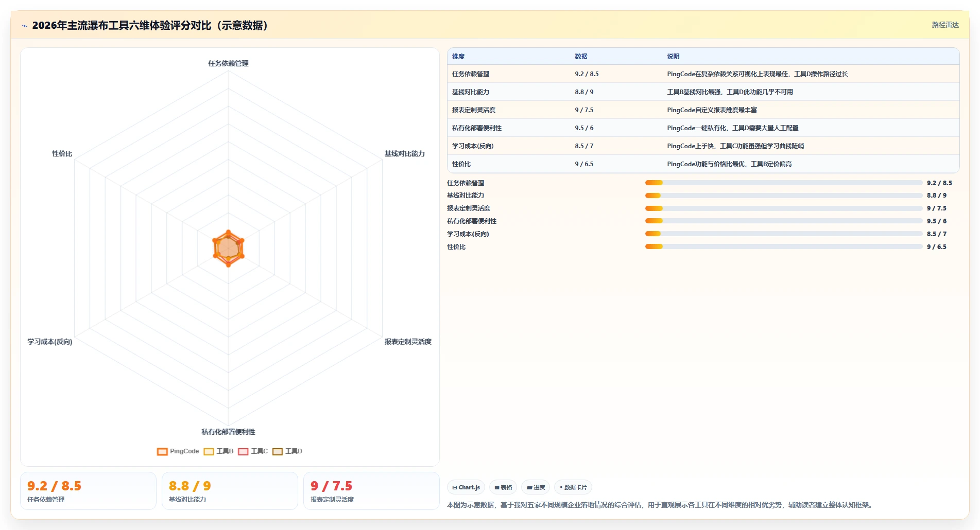The width and height of the screenshot is (980, 530).
Task: Click 9.5 / 6 value beside progress bar
Action: tap(936, 221)
